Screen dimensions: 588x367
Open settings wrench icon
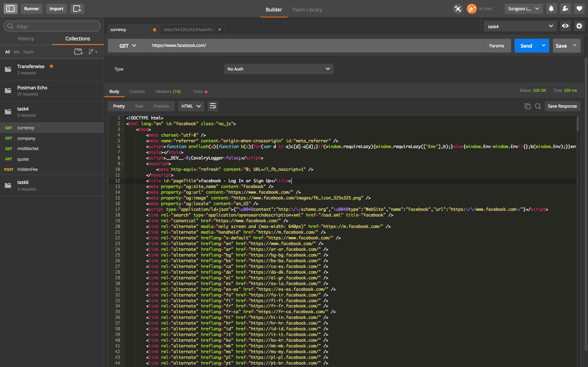click(x=565, y=9)
